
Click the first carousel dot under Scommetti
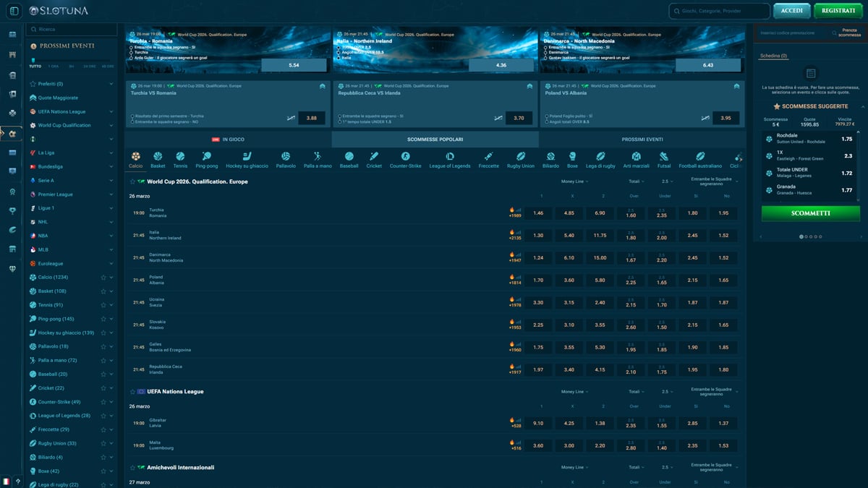click(x=801, y=236)
